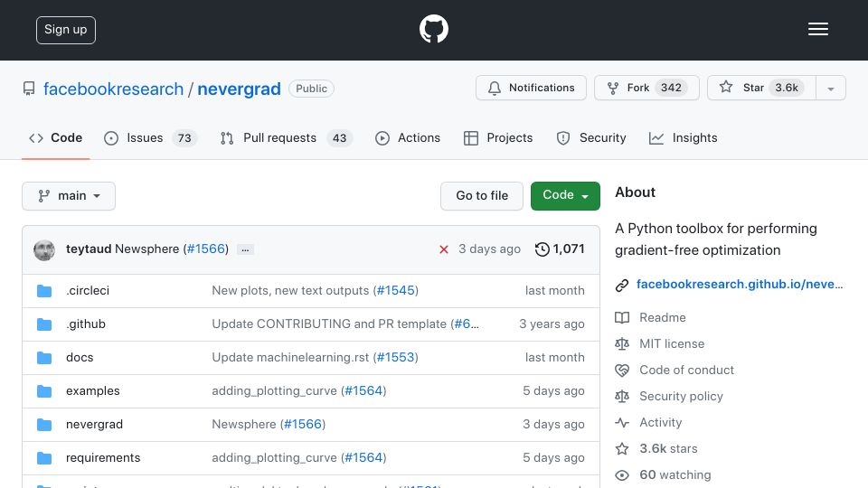Click the .github folder icon

pyautogui.click(x=44, y=324)
